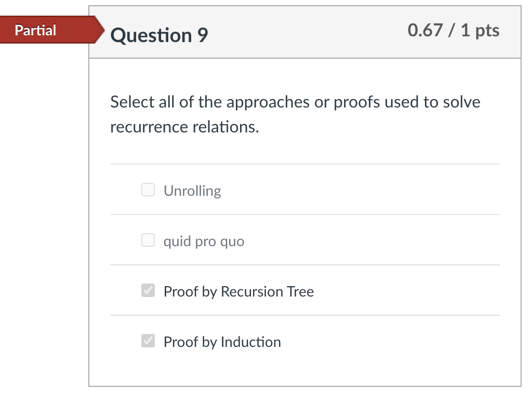Click the Question 9 heading
The width and height of the screenshot is (532, 403).
tap(158, 35)
